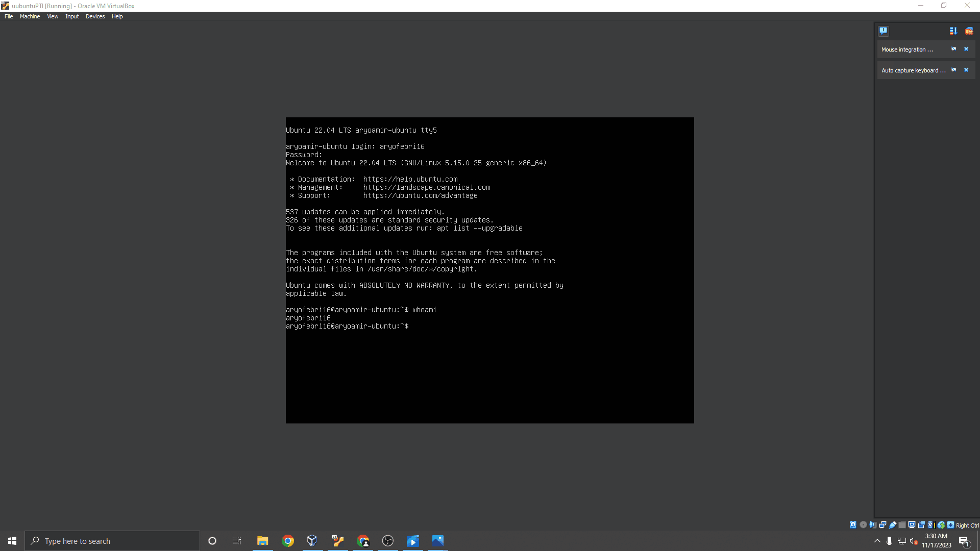The width and height of the screenshot is (980, 551).
Task: Open Chrome with profile badge on taskbar
Action: (x=363, y=541)
